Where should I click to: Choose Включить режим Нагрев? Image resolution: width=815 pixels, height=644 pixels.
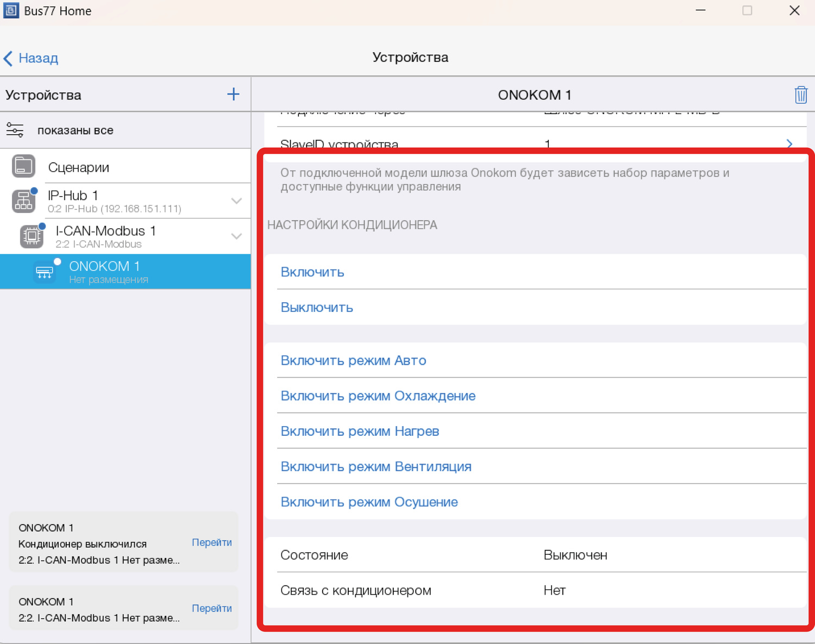360,431
